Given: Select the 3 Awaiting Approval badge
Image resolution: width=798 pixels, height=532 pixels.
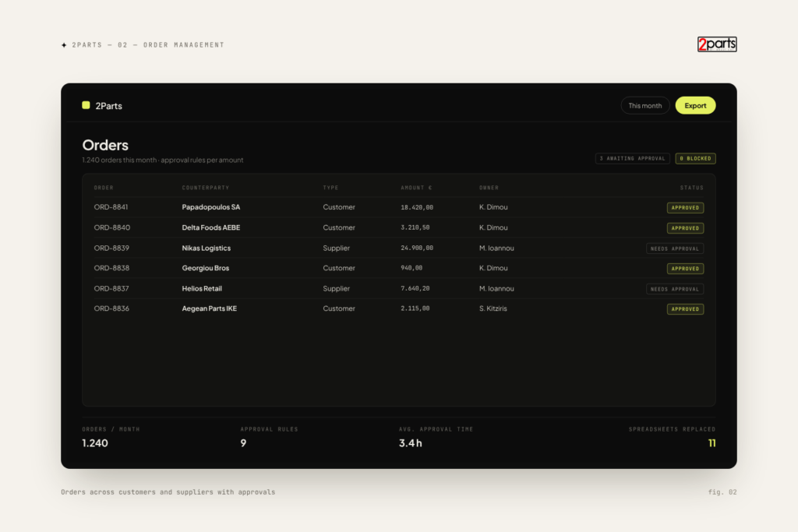Looking at the screenshot, I should [x=632, y=158].
